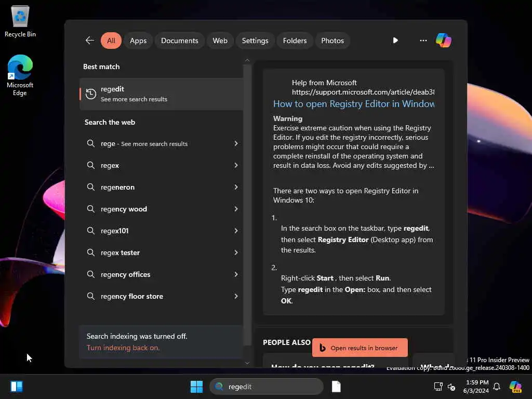
Task: Click magnifier icon next to regex
Action: [x=90, y=165]
